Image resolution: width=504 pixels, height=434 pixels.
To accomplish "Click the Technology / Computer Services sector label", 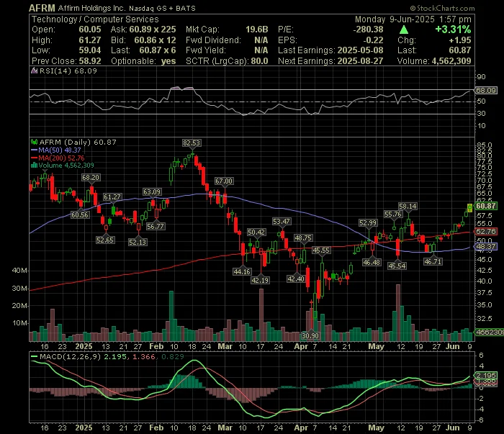I will pos(95,19).
